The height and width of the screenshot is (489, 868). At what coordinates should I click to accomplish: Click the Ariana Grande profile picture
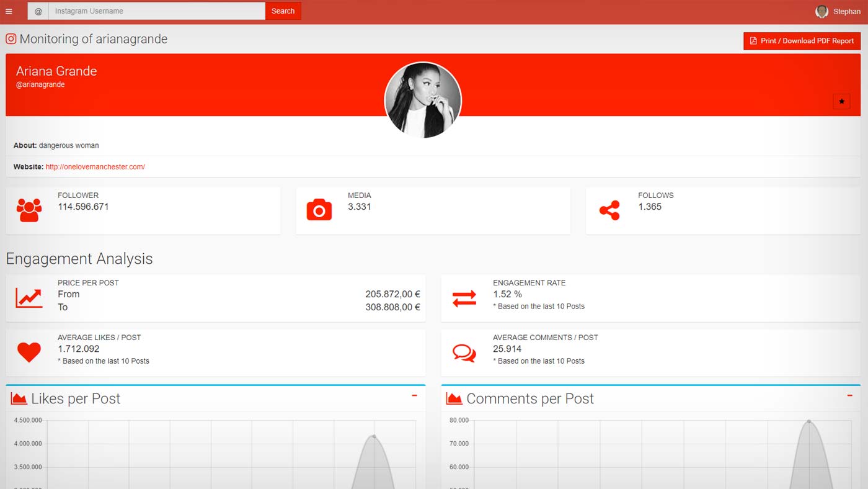(423, 100)
